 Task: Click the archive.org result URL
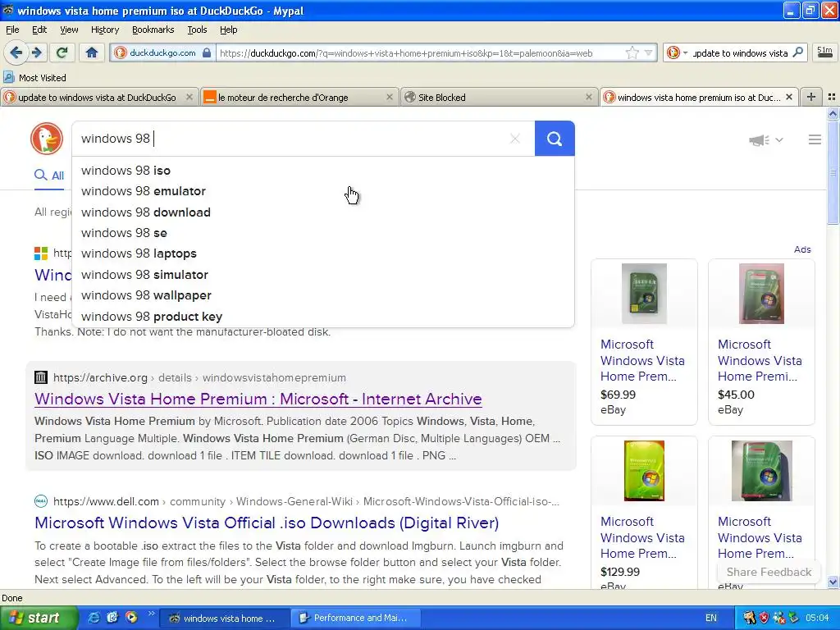(199, 377)
